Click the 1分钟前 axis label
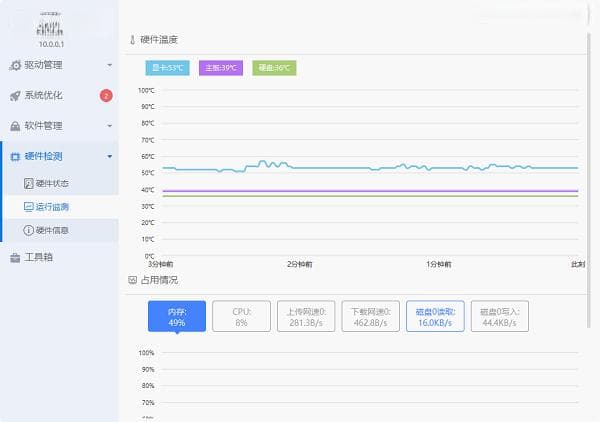This screenshot has height=422, width=600. point(439,264)
